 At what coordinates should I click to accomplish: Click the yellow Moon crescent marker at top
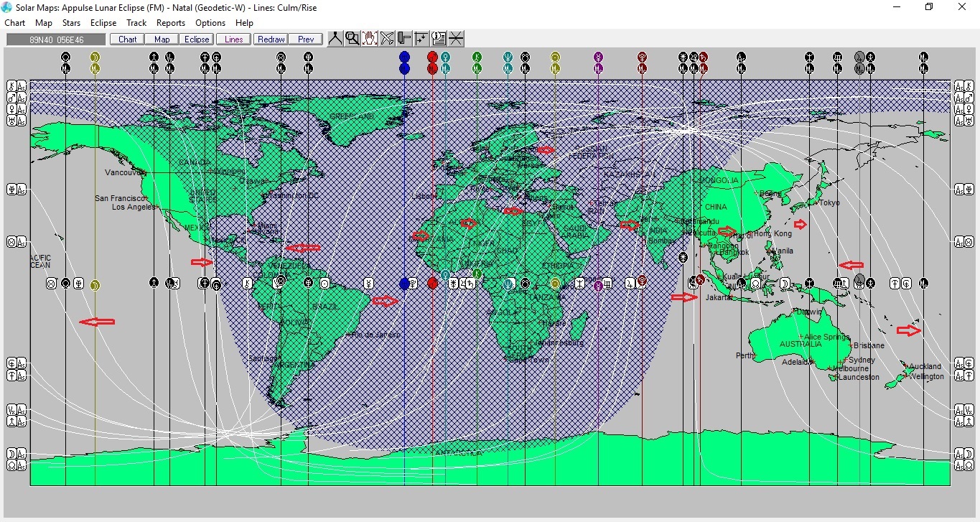pos(95,57)
